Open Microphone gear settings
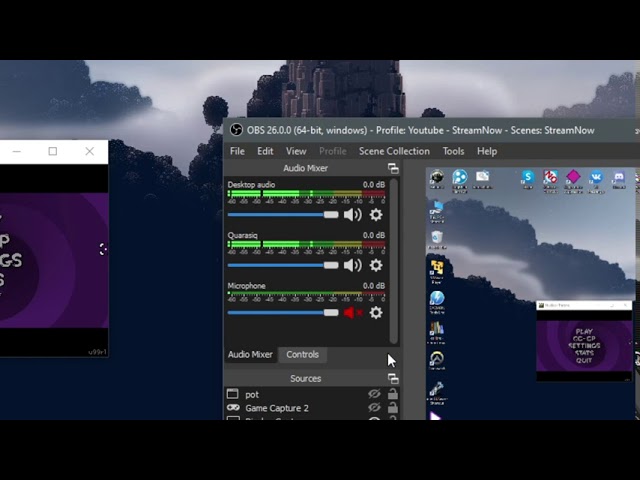Screen dimensions: 640x480 376,313
